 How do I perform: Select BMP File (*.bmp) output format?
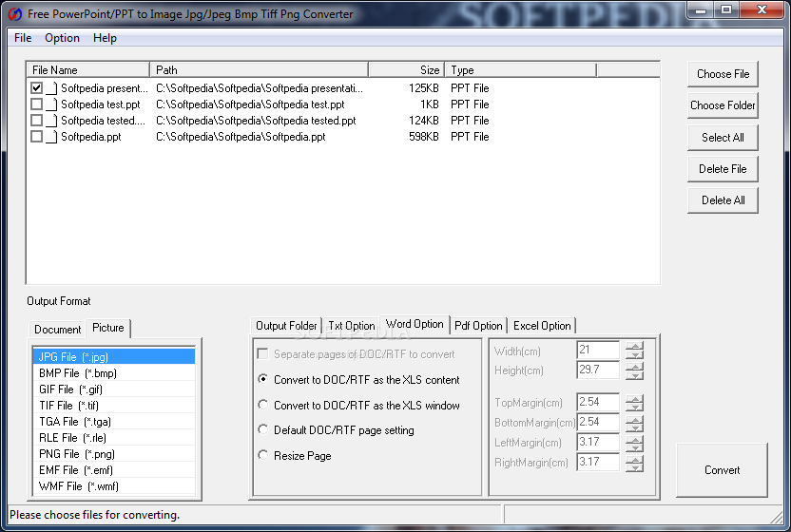click(x=114, y=373)
